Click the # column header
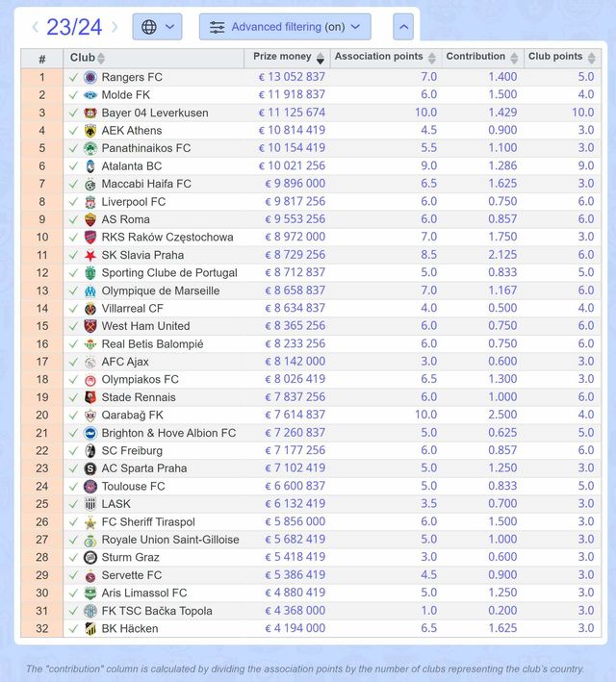 click(x=42, y=59)
